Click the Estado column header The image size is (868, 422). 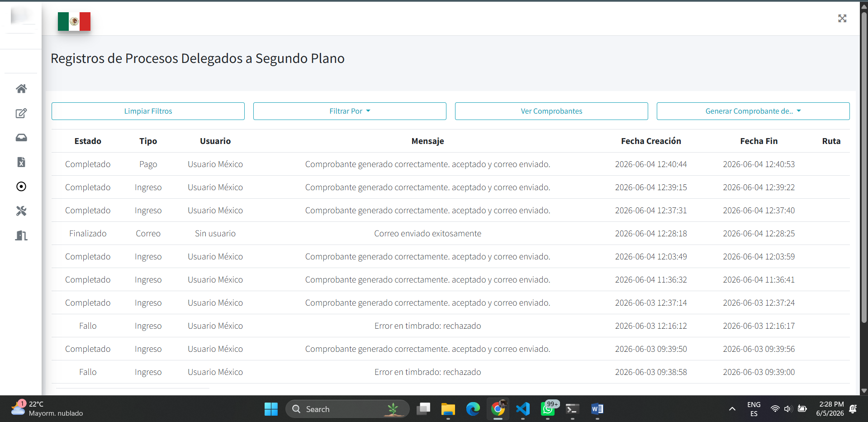click(x=88, y=141)
